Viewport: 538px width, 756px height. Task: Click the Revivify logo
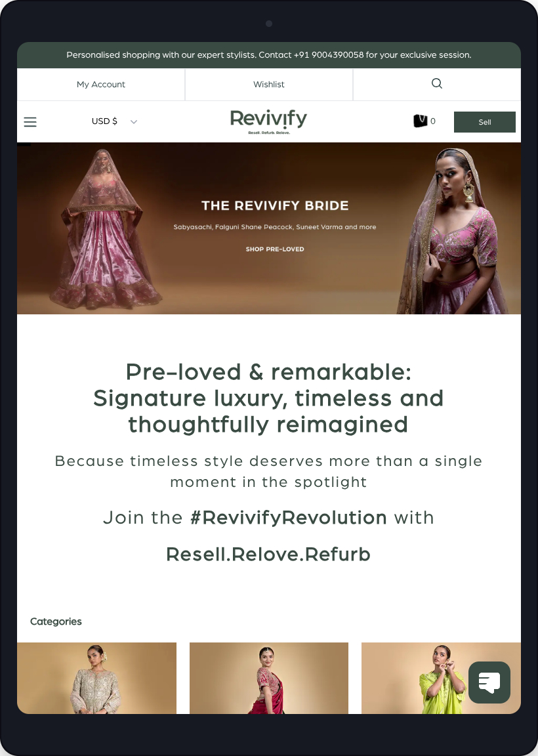(x=268, y=121)
